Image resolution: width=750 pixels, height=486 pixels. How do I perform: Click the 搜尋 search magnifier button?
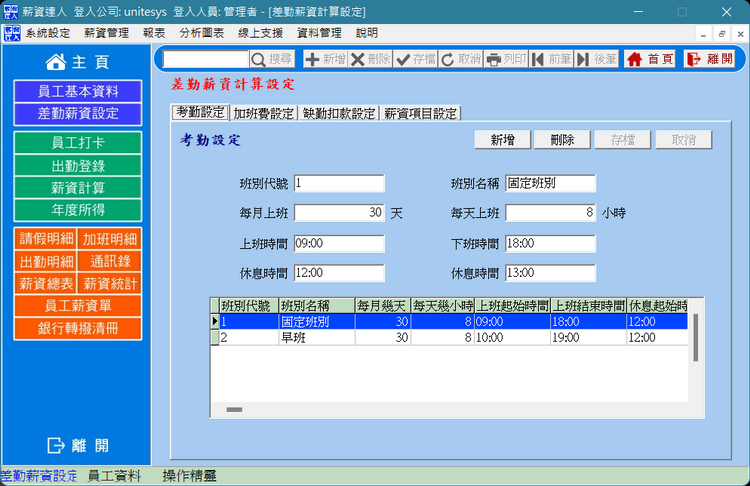[x=272, y=59]
